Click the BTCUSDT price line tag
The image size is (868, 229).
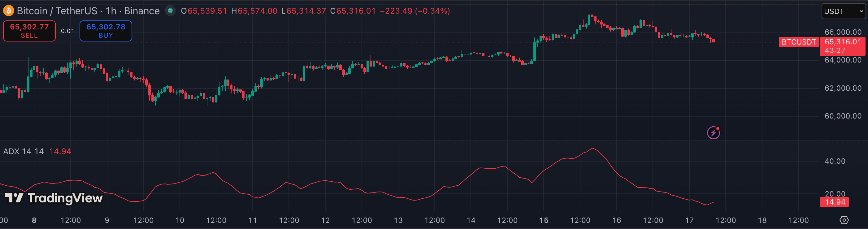click(799, 42)
